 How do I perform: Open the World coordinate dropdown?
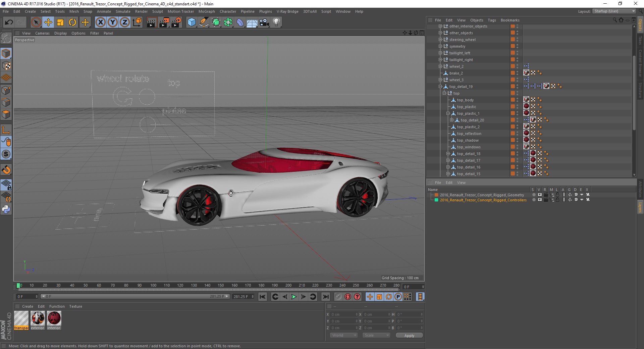pyautogui.click(x=344, y=335)
